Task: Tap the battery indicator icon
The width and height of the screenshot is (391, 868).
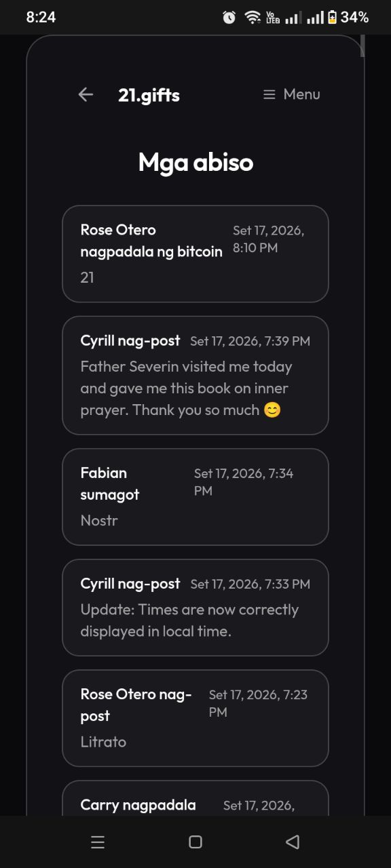Action: pos(332,17)
